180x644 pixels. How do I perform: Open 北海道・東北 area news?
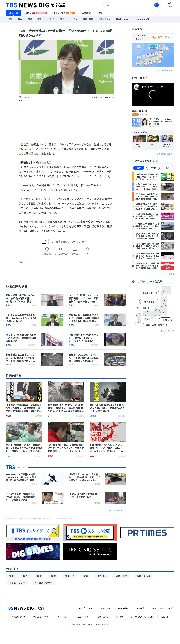[x=150, y=293]
